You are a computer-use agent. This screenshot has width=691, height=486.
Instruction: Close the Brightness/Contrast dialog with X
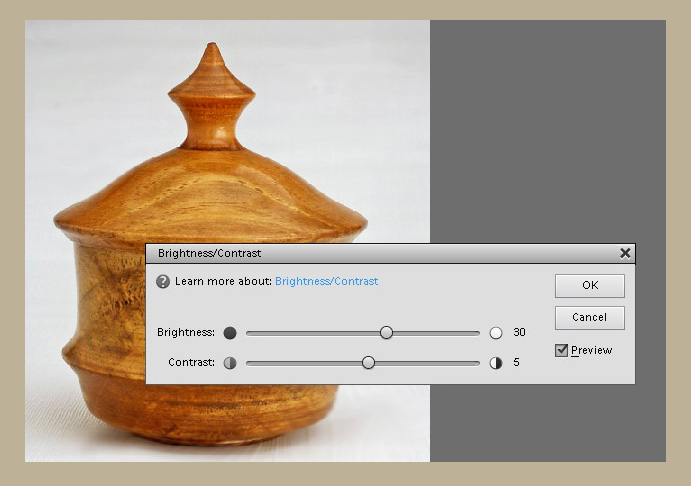625,254
